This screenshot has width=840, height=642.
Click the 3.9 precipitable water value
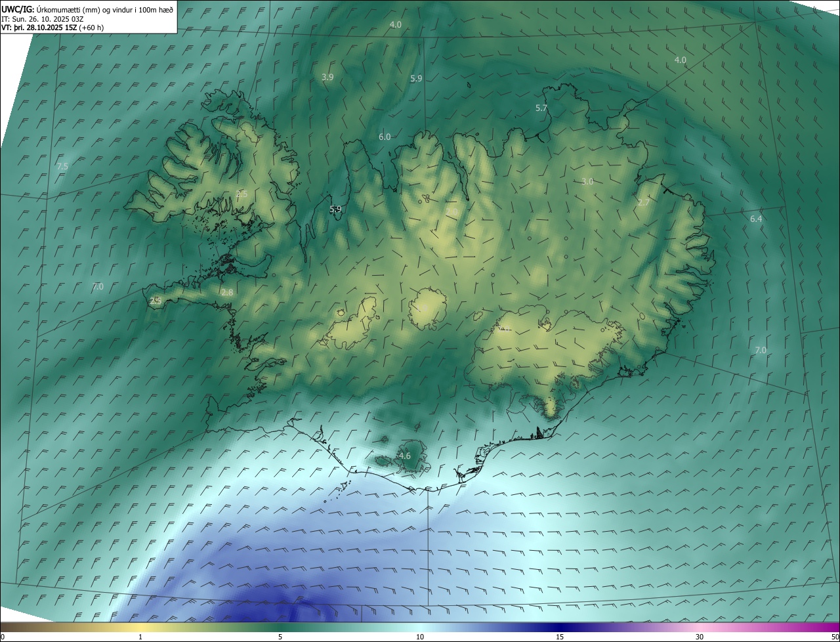point(327,77)
